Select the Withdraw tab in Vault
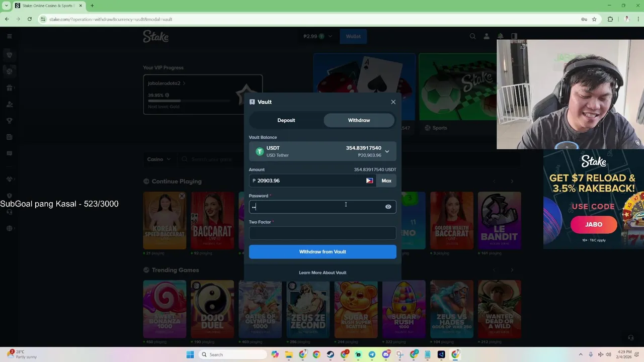 [x=359, y=120]
